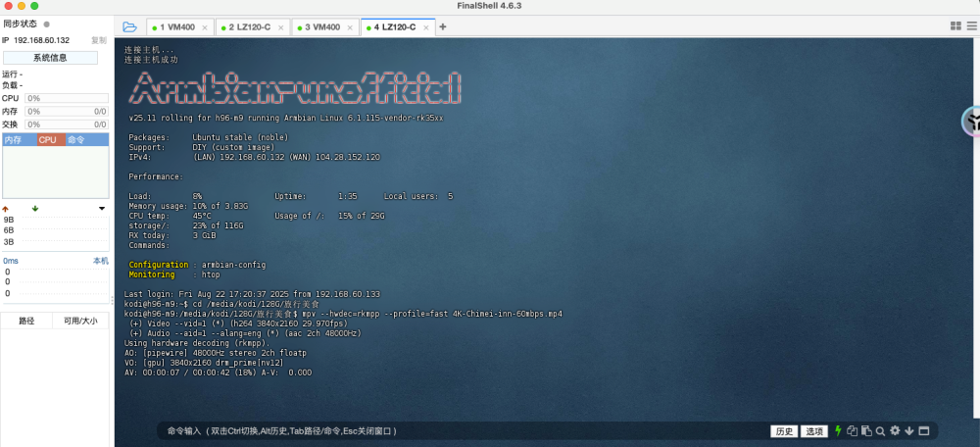Expand the network interface dropdown triangle
Screen dimensions: 980x447
pyautogui.click(x=102, y=209)
